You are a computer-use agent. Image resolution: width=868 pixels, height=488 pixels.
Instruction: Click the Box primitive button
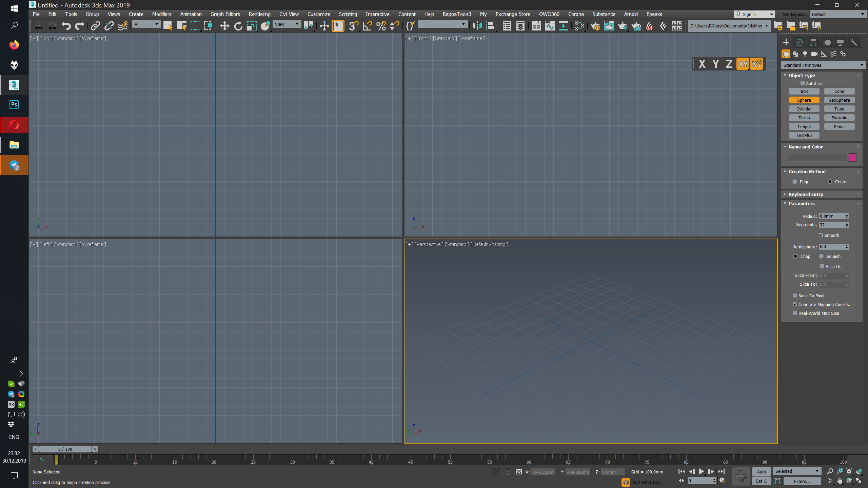click(x=804, y=91)
